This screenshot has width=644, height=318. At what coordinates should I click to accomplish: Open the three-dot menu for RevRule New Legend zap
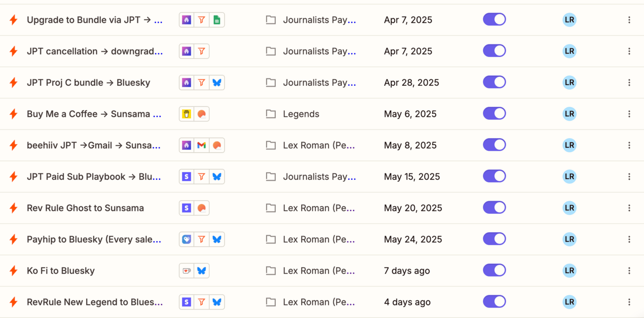tap(629, 302)
